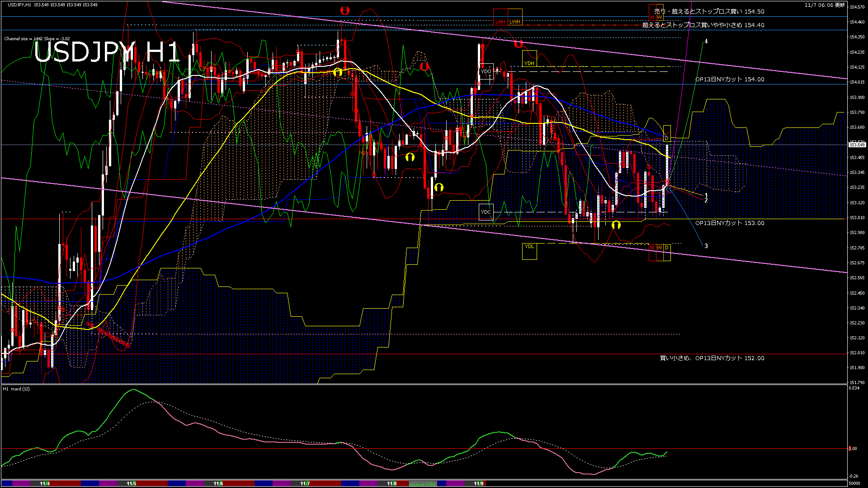Click the current price tag on price axis
Image resolution: width=868 pixels, height=488 pixels.
857,145
